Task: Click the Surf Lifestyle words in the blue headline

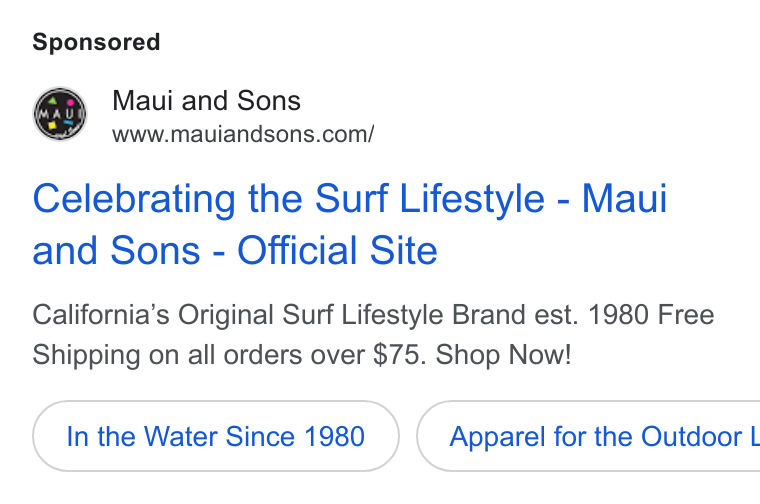Action: (429, 199)
